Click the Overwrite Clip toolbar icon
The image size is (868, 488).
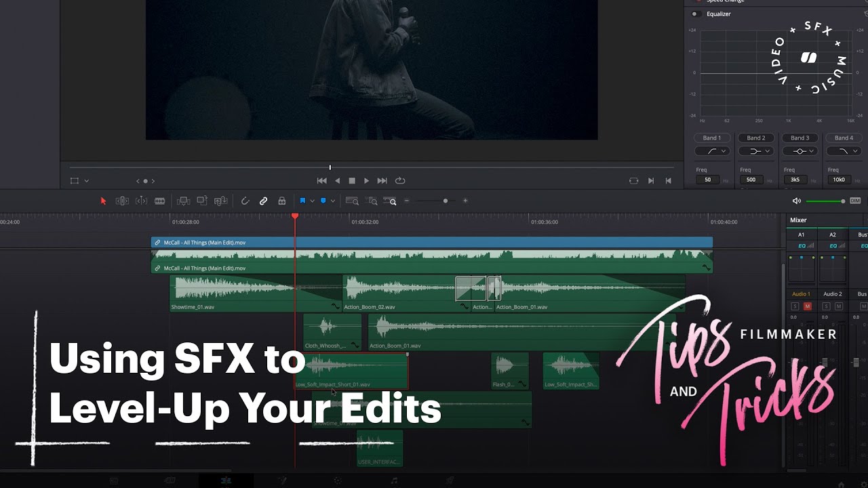202,201
